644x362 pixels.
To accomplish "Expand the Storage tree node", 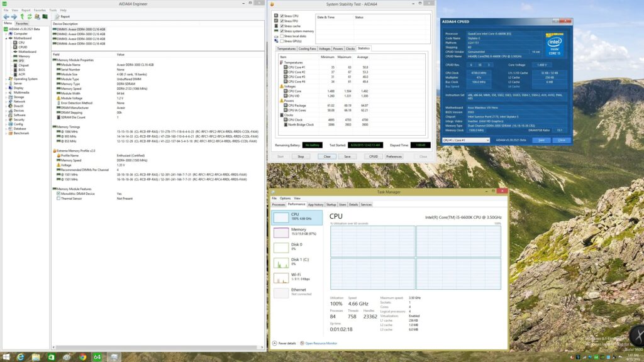I will tap(6, 97).
